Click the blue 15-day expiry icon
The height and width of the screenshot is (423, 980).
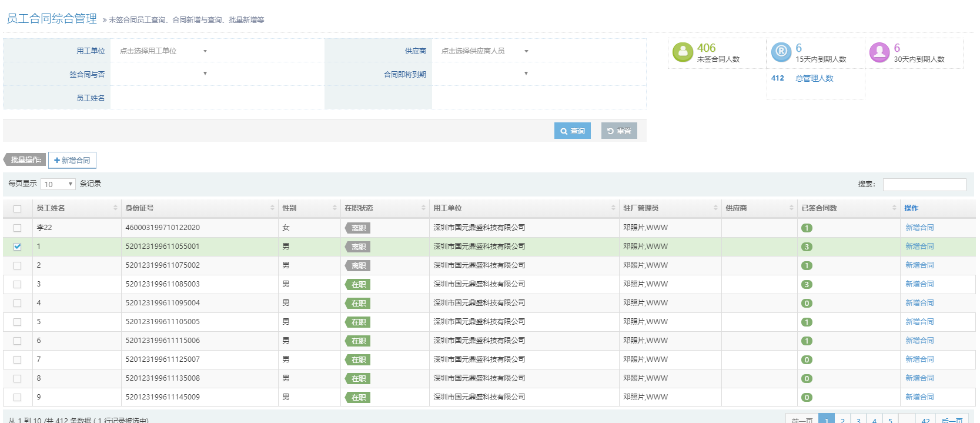point(781,52)
